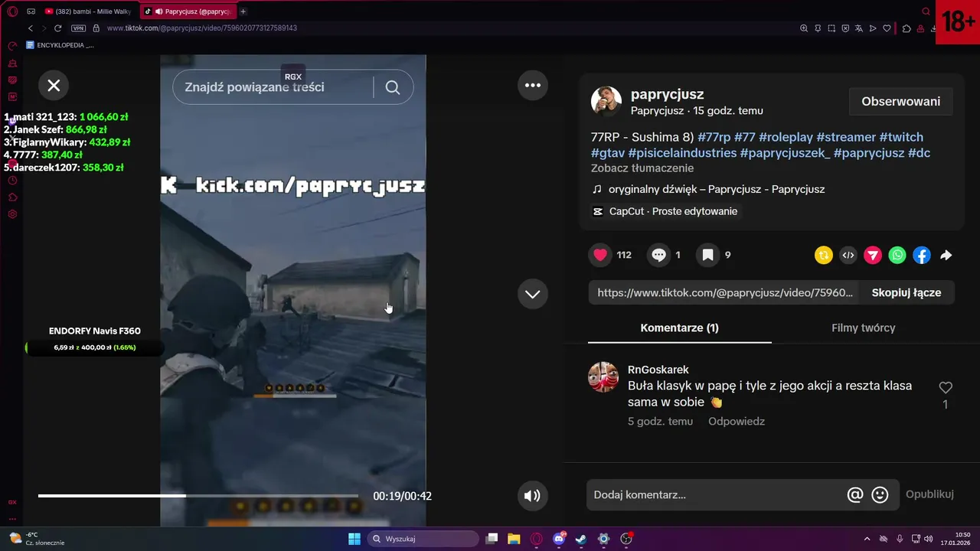The width and height of the screenshot is (980, 551).
Task: Click the address bar URL
Action: (x=202, y=28)
